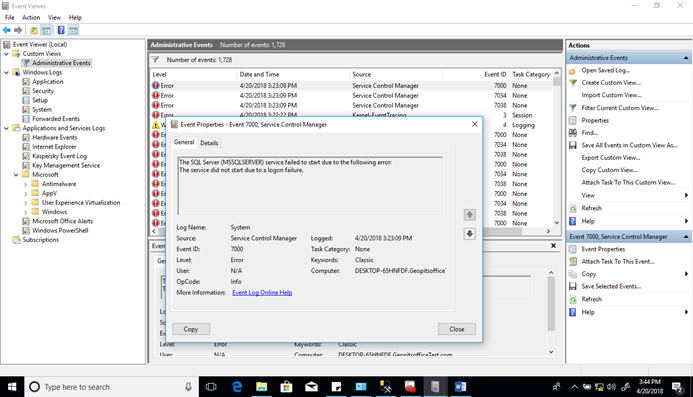
Task: Click next event down arrow button
Action: pyautogui.click(x=469, y=233)
